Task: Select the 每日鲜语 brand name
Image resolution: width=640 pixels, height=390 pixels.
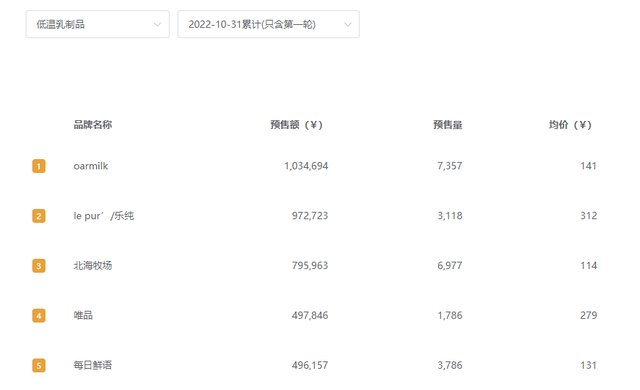Action: [93, 365]
